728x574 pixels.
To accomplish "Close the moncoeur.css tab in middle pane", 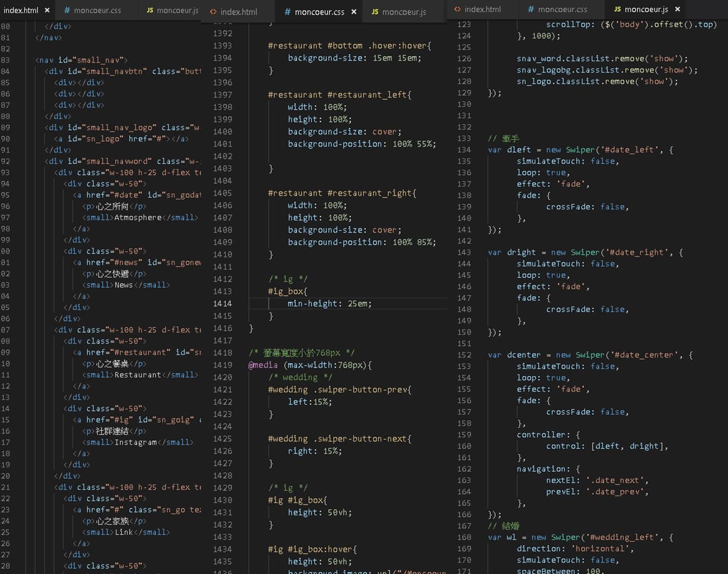I will [354, 12].
